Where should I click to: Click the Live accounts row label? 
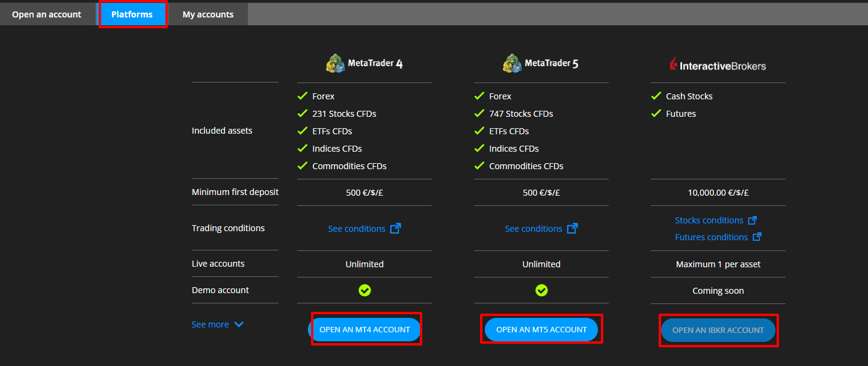(x=218, y=264)
